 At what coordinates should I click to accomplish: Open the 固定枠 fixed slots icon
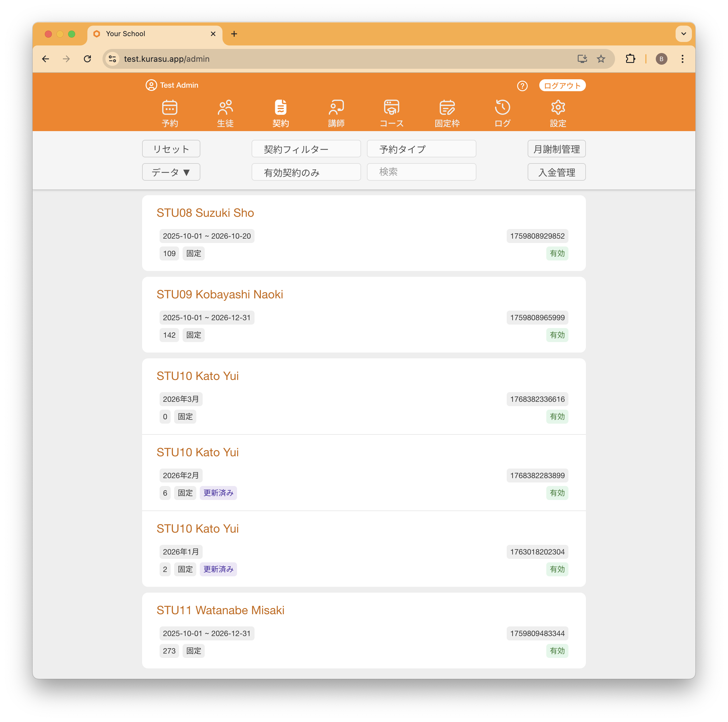pos(447,108)
